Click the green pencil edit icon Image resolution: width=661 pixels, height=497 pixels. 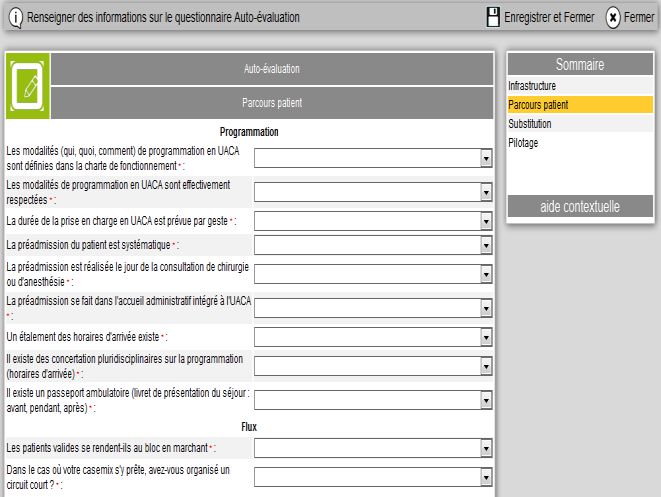(27, 85)
